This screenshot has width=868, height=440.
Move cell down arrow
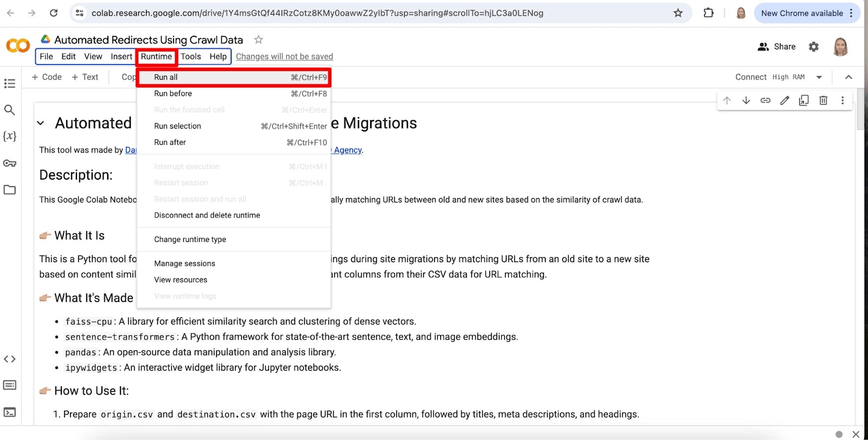[746, 100]
